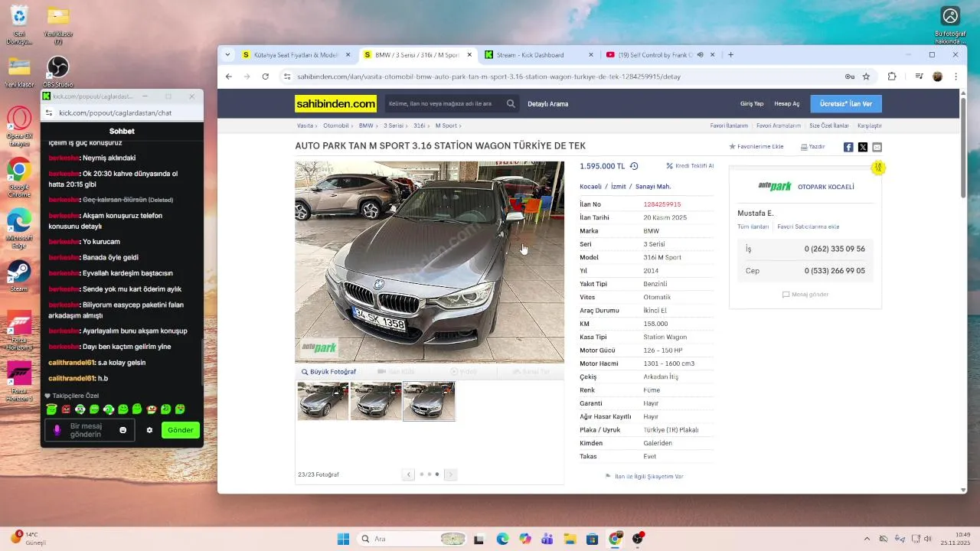Screen dimensions: 980x551
Task: Open Recycle Bin on the desktop
Action: (x=19, y=24)
